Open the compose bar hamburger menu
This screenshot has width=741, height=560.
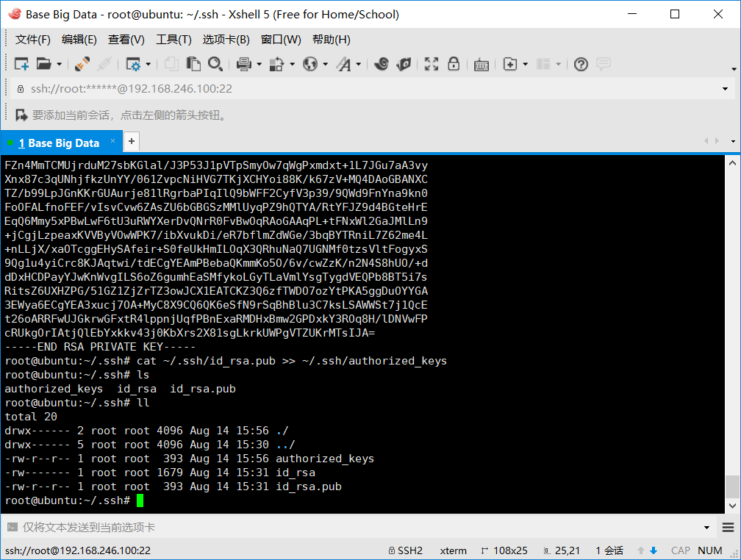click(x=729, y=528)
